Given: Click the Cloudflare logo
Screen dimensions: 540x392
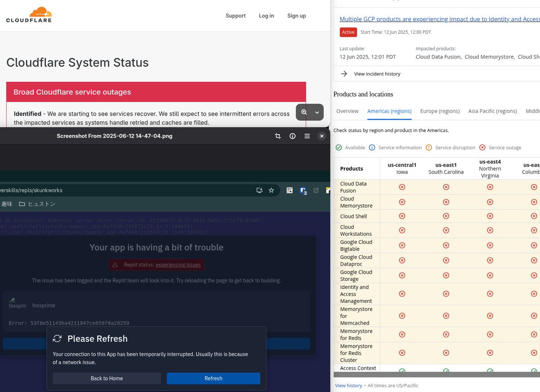Looking at the screenshot, I should (x=29, y=15).
